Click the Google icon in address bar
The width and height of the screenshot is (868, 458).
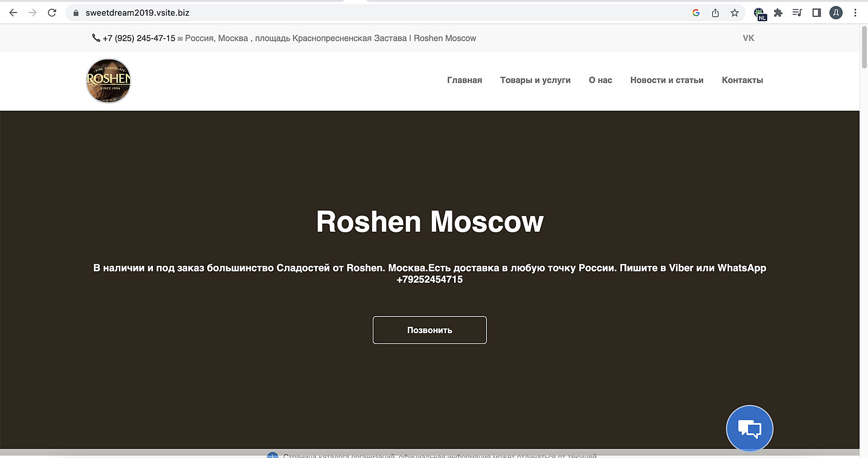tap(696, 13)
